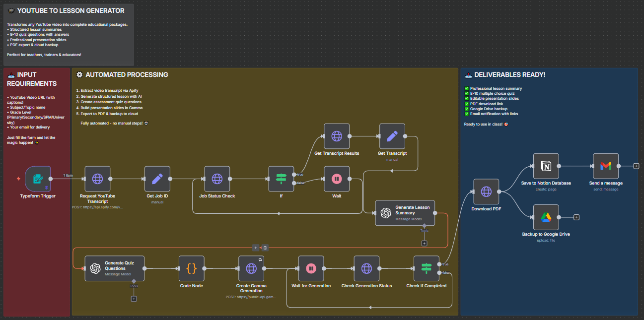Screen dimensions: 644x320
Task: Click plus after Backup to Google Drive
Action: coord(576,217)
